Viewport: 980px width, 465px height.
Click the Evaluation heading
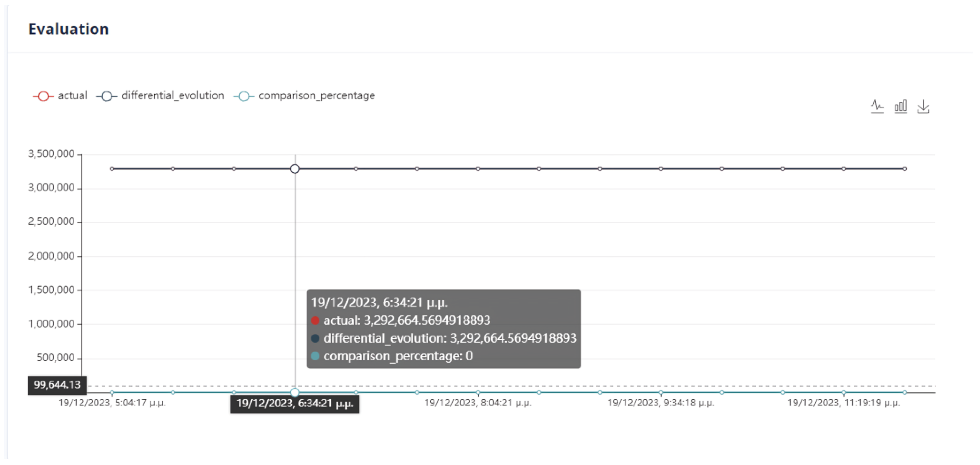[69, 29]
